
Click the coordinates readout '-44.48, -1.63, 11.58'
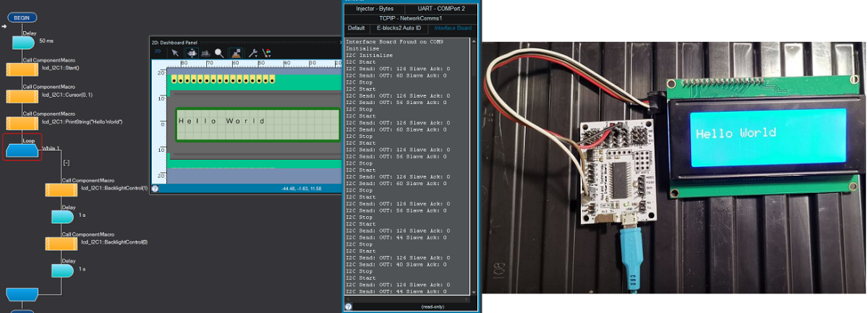(302, 189)
